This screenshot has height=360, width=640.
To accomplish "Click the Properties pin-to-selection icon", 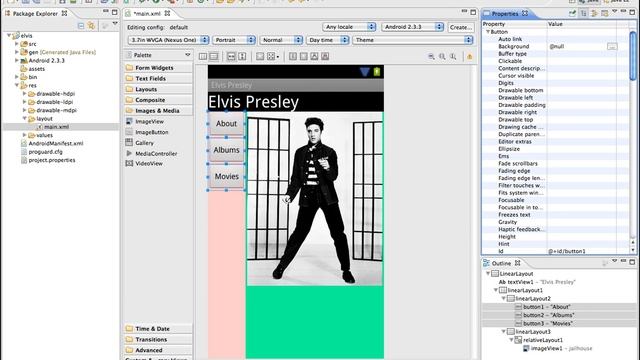I will [572, 13].
